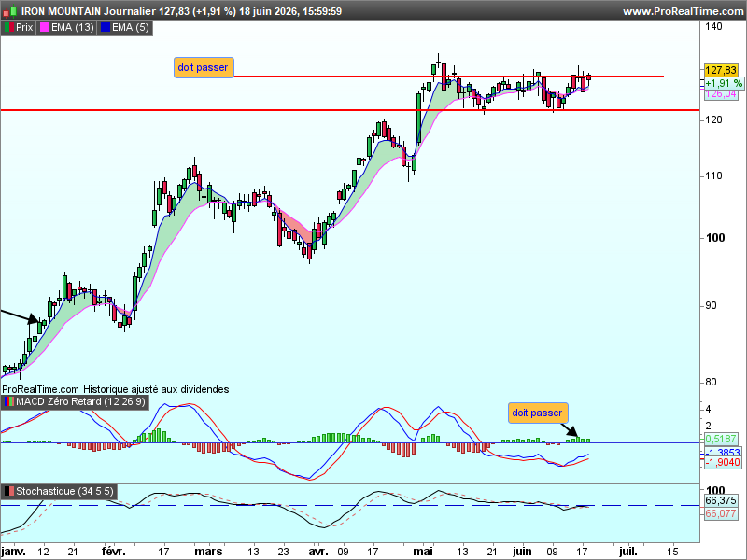This screenshot has height=560, width=747.
Task: Click the 'Historique ajusté aux dividendes' text
Action: 156,389
